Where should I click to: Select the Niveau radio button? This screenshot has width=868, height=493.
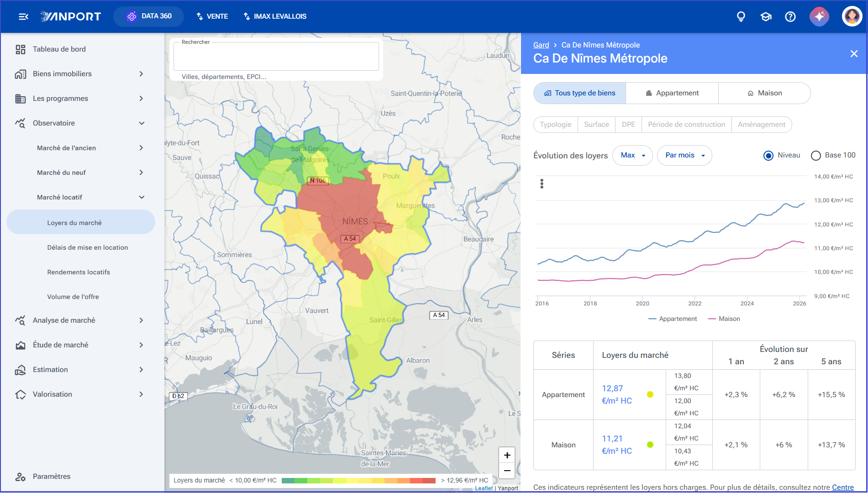click(x=768, y=156)
